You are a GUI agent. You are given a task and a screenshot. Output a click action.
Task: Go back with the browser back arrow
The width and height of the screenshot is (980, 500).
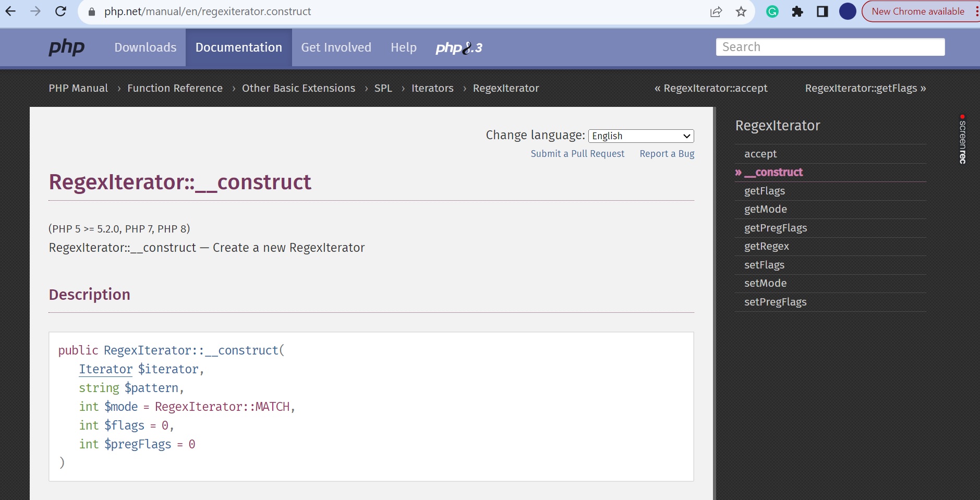10,11
